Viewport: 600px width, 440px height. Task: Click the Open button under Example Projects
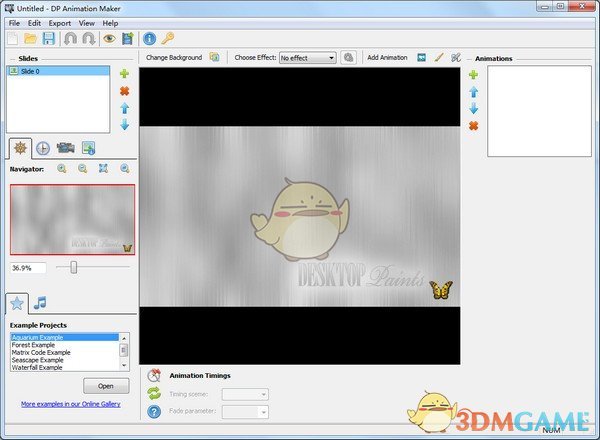tap(106, 386)
